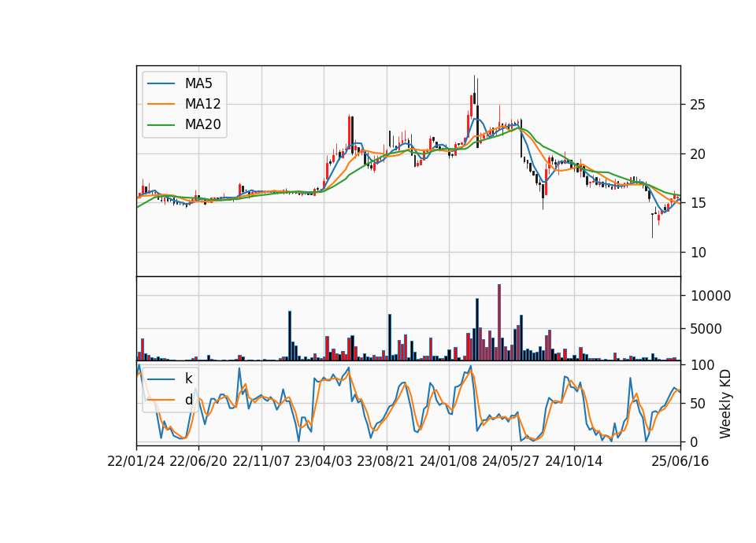Click the 24/01/08 date tick label
Image resolution: width=756 pixels, height=543 pixels.
pyautogui.click(x=449, y=462)
